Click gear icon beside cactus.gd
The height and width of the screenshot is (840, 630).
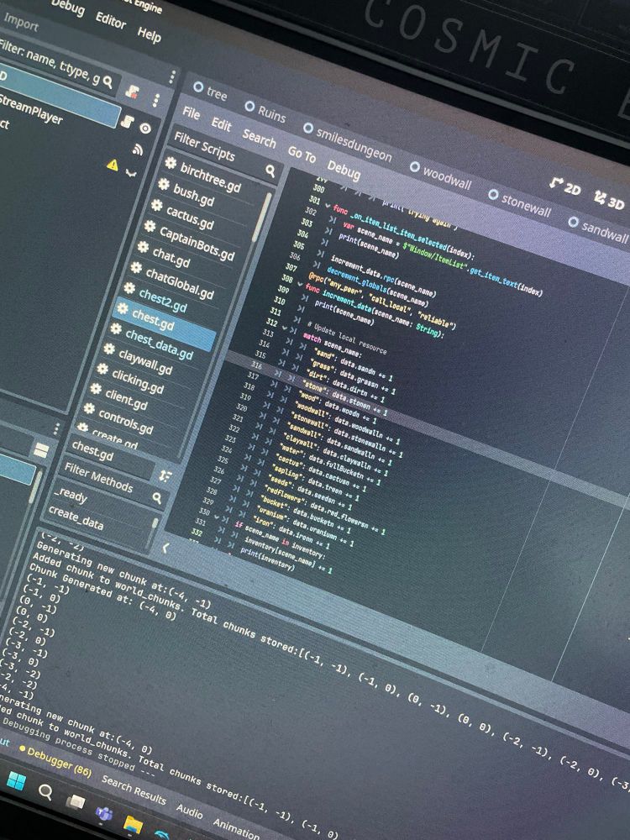[x=157, y=205]
